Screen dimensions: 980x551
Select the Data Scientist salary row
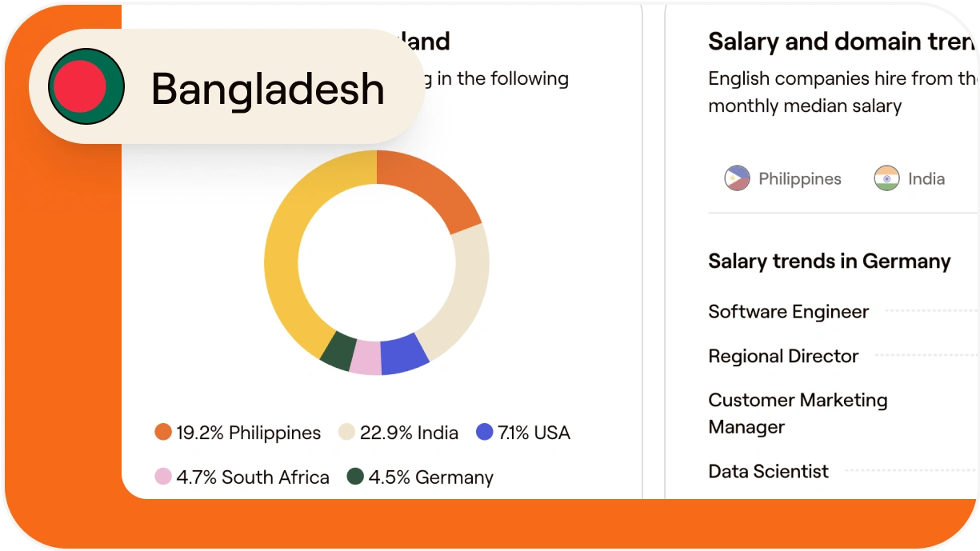(768, 471)
